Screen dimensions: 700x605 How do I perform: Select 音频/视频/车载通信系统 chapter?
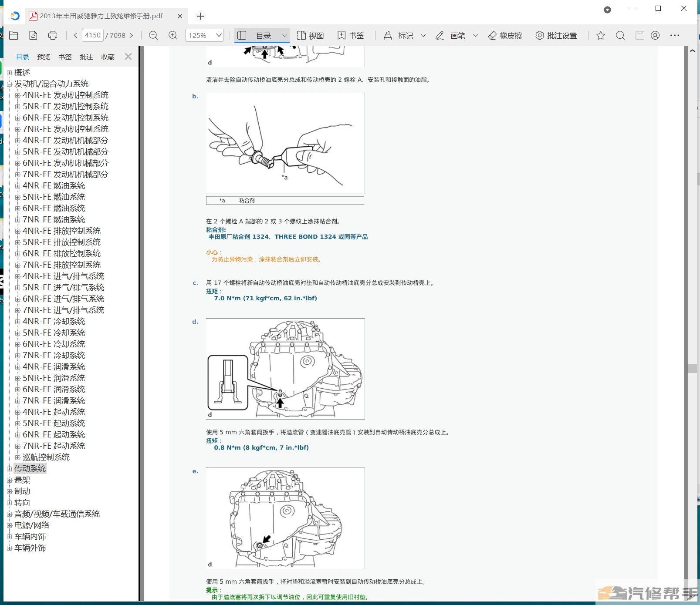(x=57, y=514)
